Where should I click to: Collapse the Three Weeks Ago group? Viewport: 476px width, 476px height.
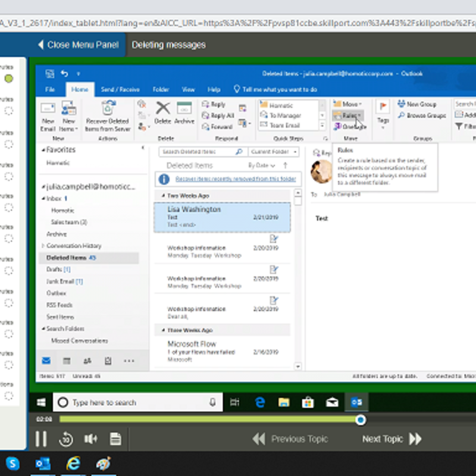click(163, 330)
